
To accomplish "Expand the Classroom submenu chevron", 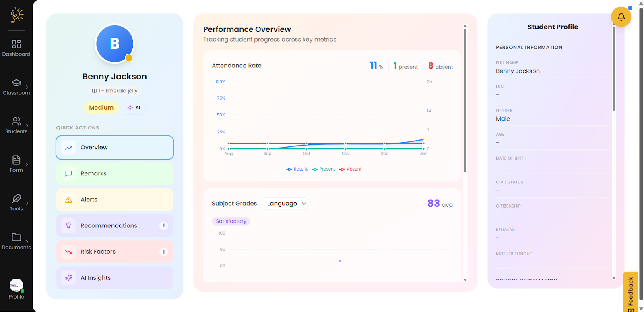I will tap(27, 87).
